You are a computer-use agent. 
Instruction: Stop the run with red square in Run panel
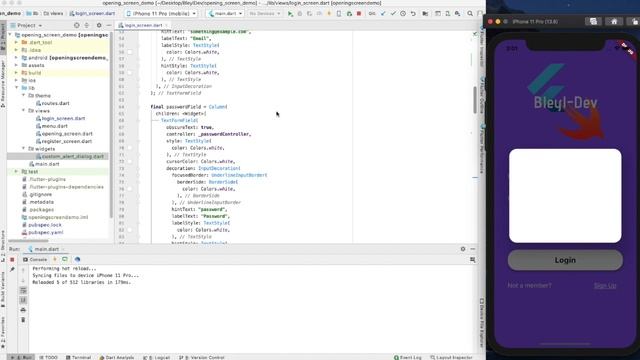point(12,260)
